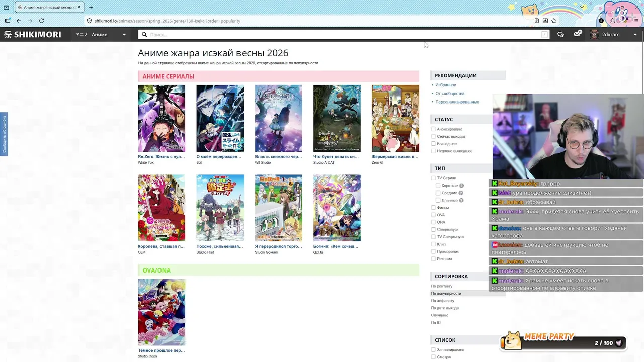Click the Сообщить об ошибке side tab
644x362 pixels.
point(4,134)
